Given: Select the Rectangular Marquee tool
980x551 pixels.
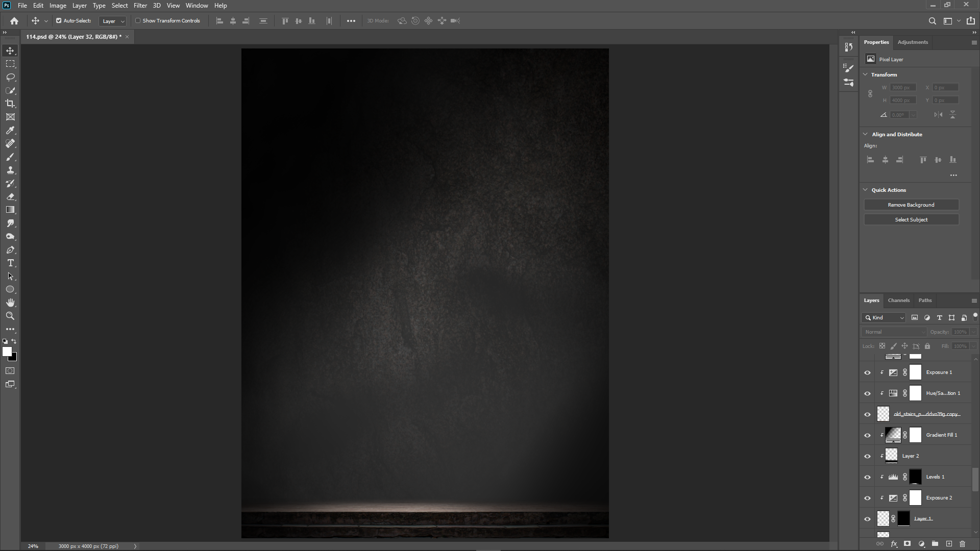Looking at the screenshot, I should coord(10,64).
